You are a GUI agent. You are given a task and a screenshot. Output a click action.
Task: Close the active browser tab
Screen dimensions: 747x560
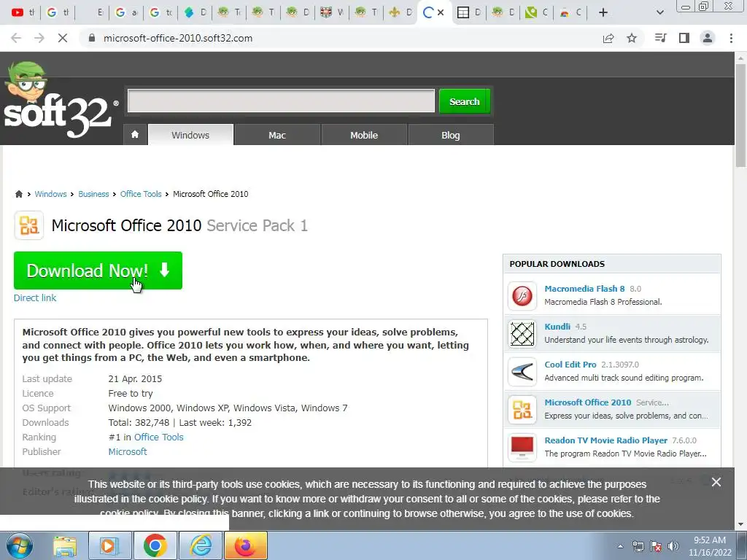click(x=441, y=12)
